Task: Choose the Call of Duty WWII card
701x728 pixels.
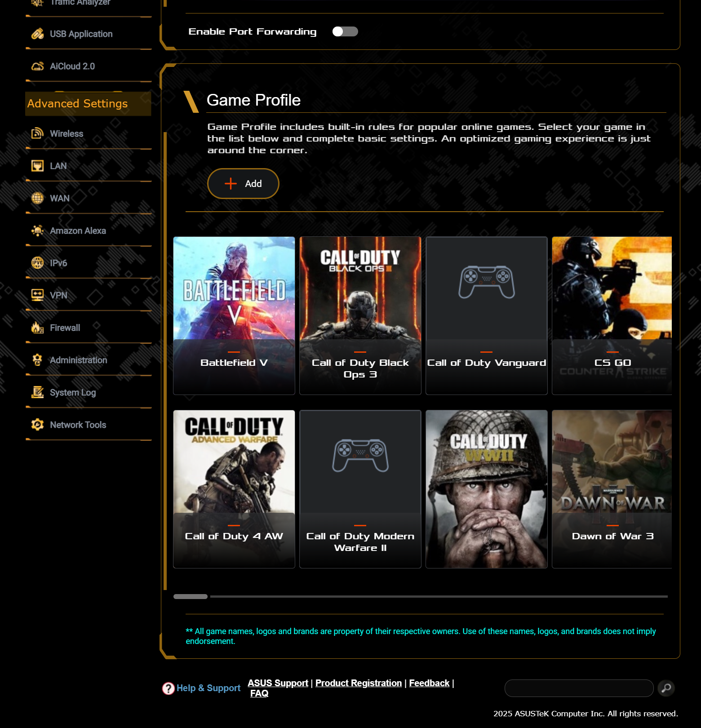Action: (x=487, y=489)
